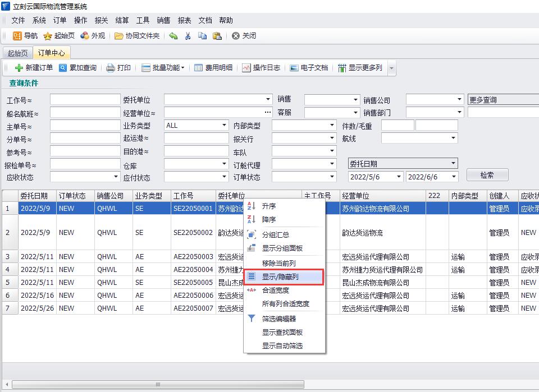Select 显示/隐藏列 in context menu
This screenshot has height=392, width=539.
tap(284, 276)
